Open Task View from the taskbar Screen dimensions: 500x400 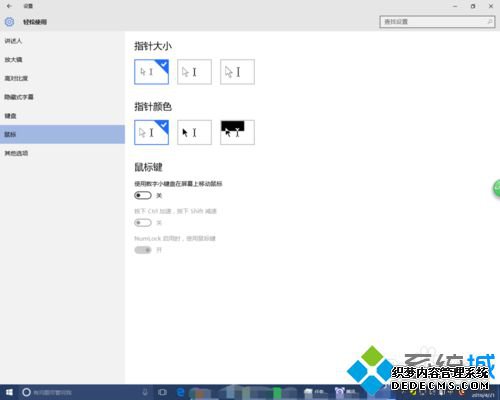click(x=162, y=392)
